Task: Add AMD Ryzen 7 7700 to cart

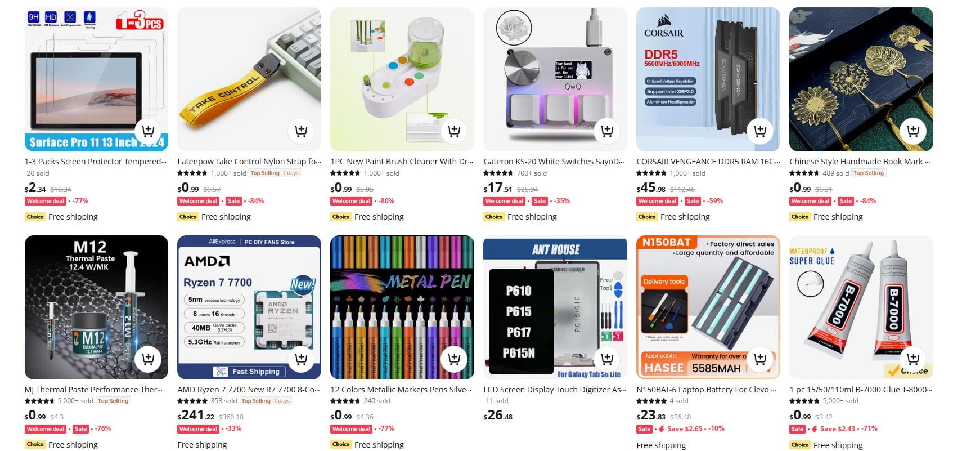Action: click(301, 359)
